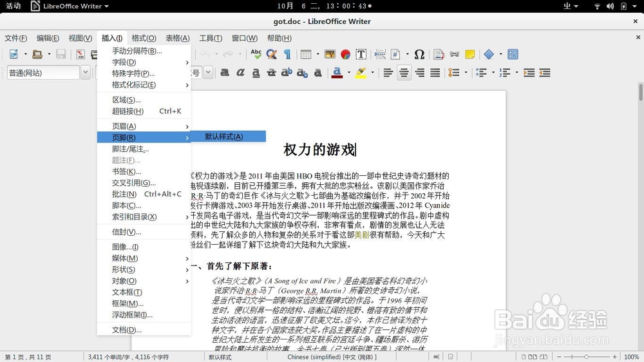Viewport: 644px width, 362px height.
Task: Insert a chart with pie-chart icon
Action: tap(345, 54)
